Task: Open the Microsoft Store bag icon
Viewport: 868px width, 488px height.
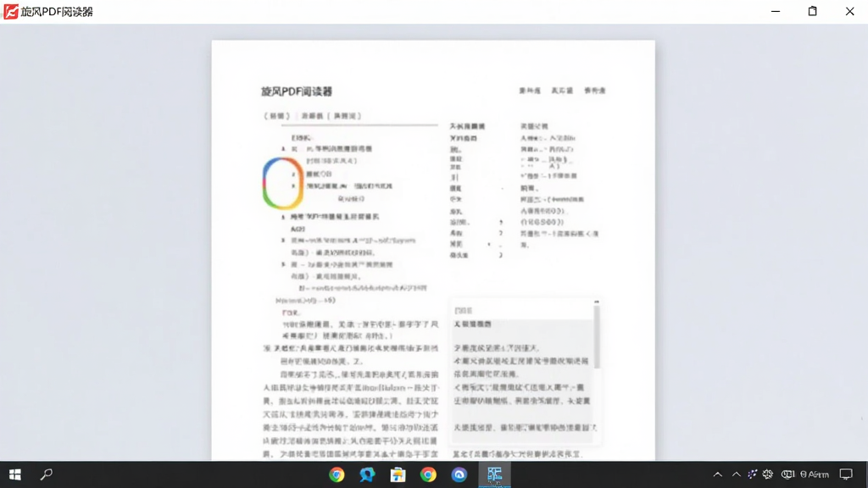Action: 398,474
